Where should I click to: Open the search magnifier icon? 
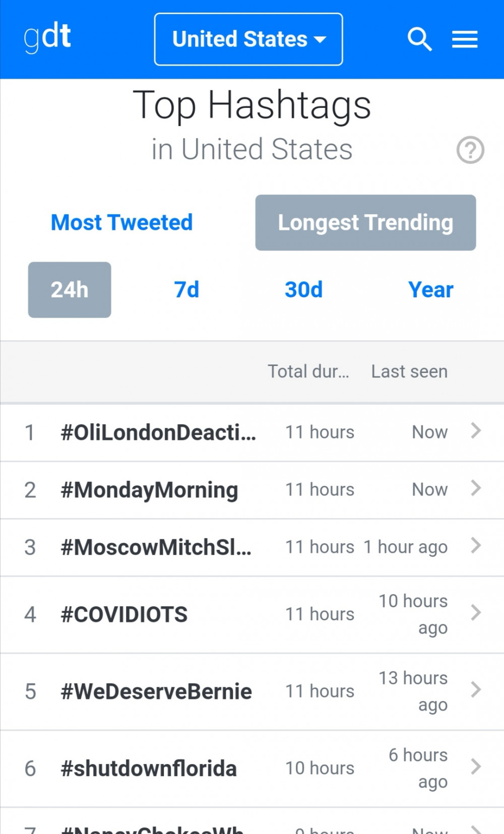click(420, 39)
